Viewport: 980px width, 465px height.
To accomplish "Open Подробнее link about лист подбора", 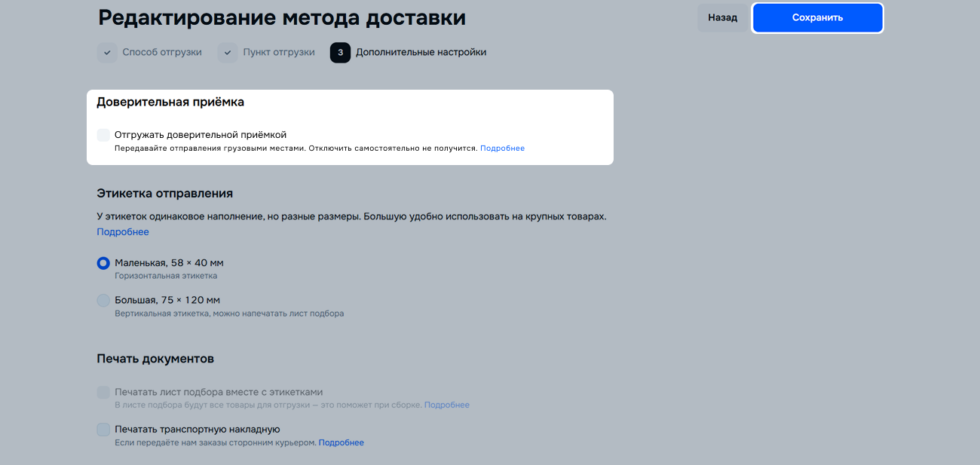I will [x=446, y=405].
